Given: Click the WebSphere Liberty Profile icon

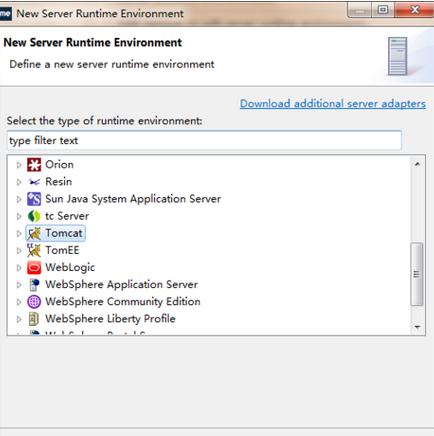Looking at the screenshot, I should (x=34, y=319).
